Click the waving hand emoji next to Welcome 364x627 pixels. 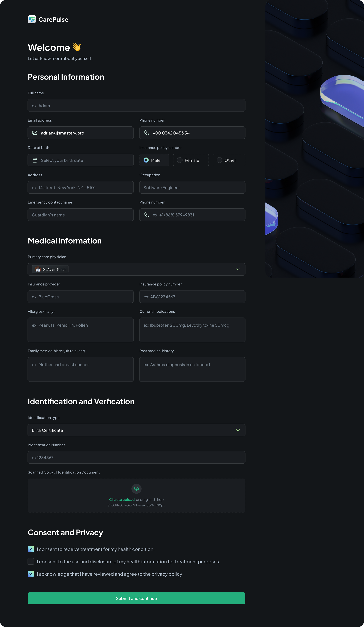[x=77, y=47]
